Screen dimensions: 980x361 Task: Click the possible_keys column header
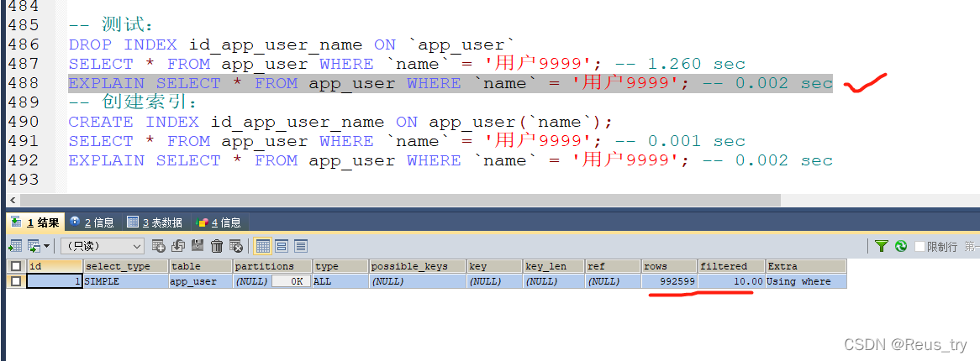click(418, 266)
